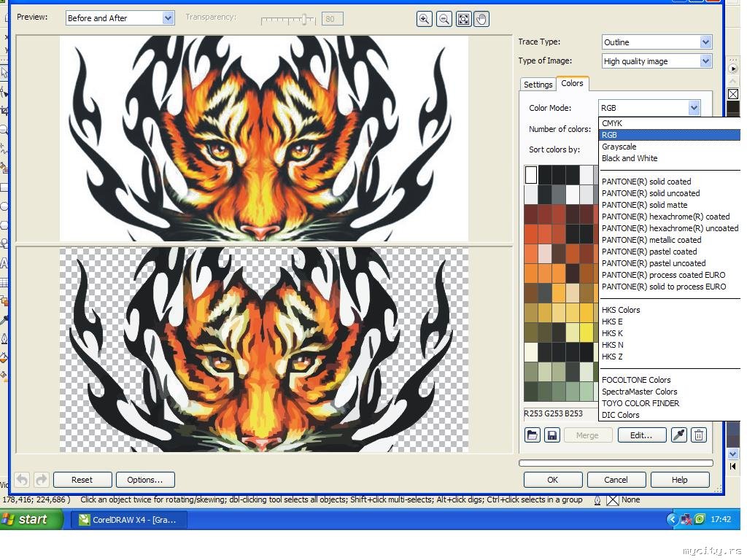Open the Options... button
This screenshot has width=747, height=560.
145,480
